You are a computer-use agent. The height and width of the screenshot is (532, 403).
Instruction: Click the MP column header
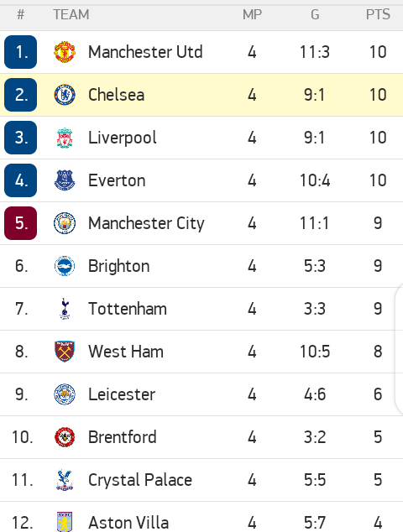pyautogui.click(x=252, y=14)
